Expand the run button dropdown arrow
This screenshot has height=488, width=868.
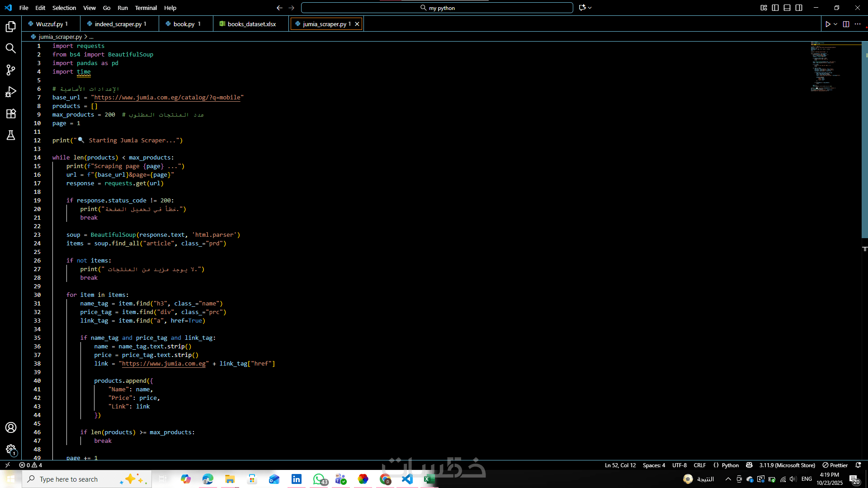[835, 24]
